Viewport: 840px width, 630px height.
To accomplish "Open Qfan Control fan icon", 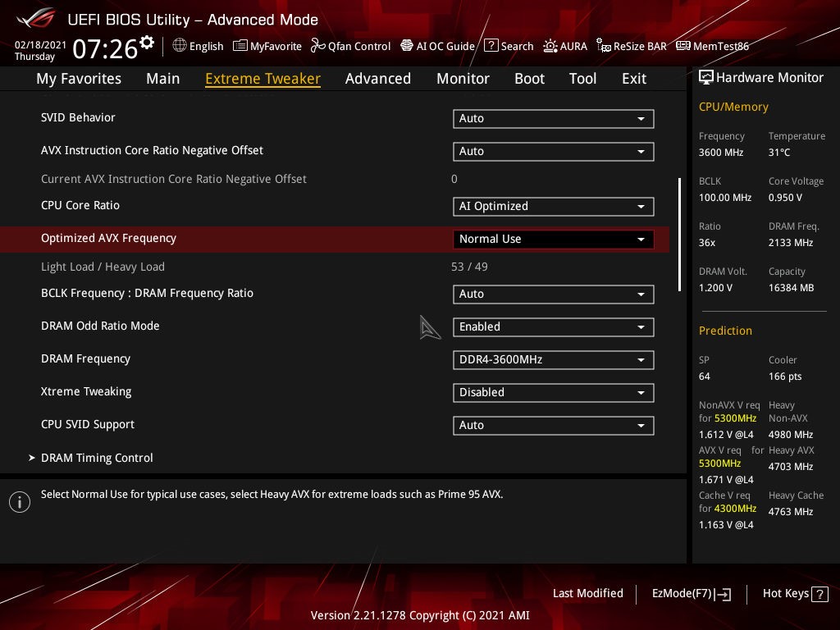I will [x=317, y=46].
